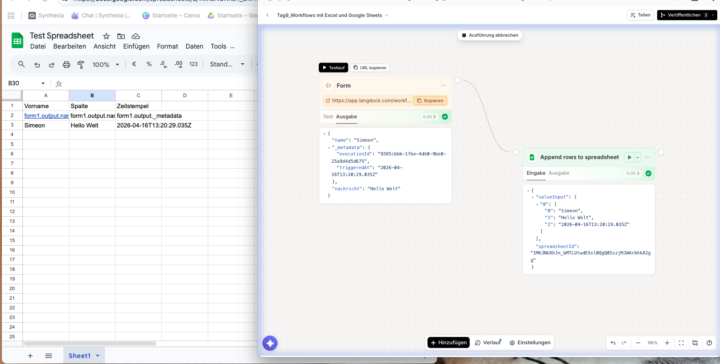Switch to Form node Test tab
720x364 pixels.
coord(327,117)
